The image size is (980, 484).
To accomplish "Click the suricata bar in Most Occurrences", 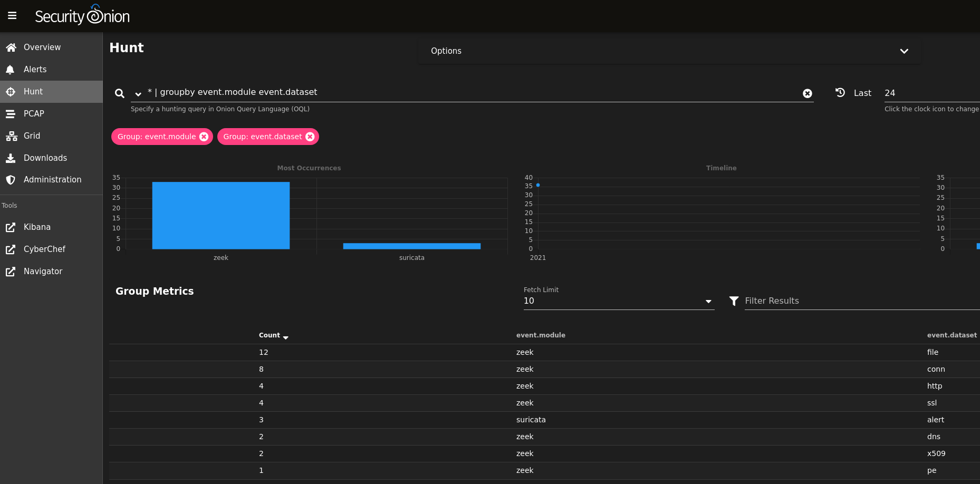I will tap(412, 246).
